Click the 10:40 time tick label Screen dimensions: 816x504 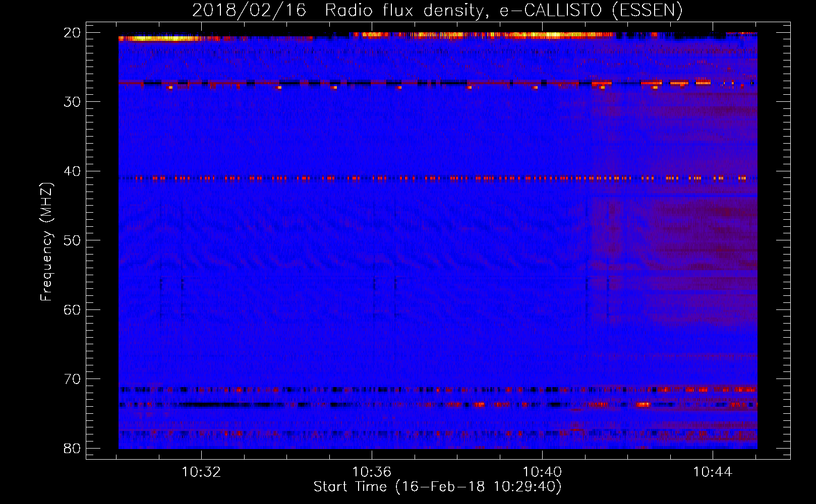tap(542, 472)
